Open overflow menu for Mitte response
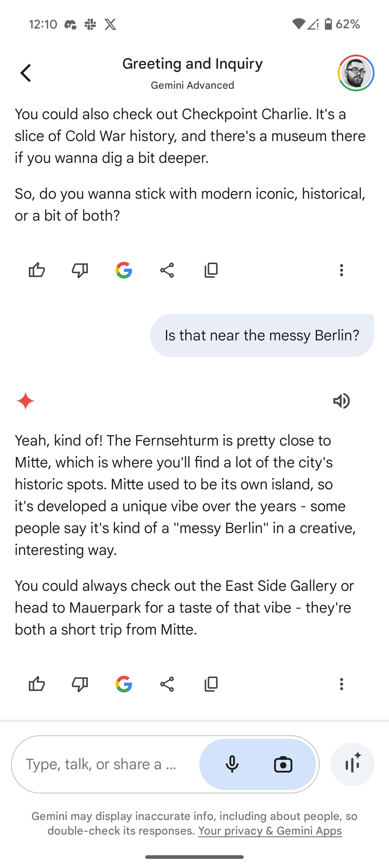389x868 pixels. point(342,684)
